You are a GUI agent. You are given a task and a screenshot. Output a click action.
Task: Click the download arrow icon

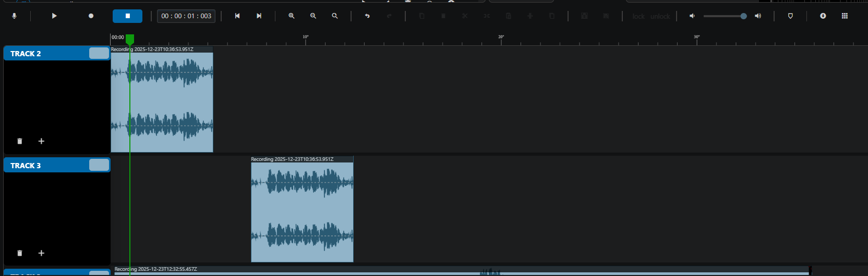[823, 16]
